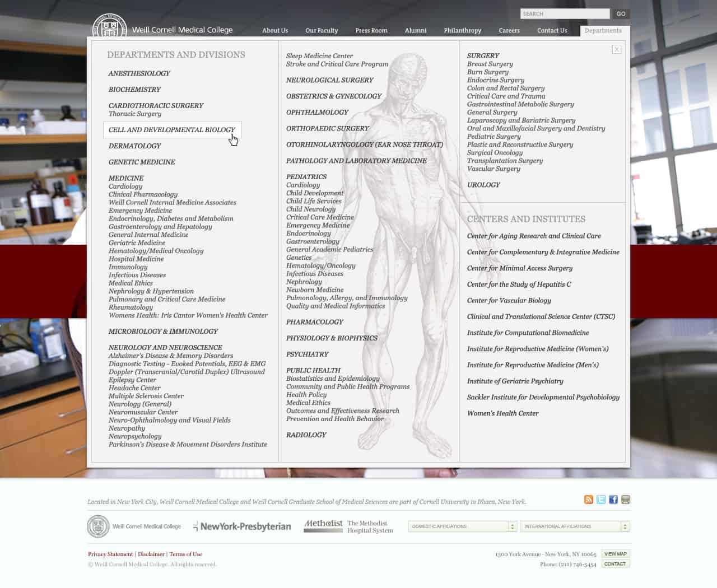
Task: Select Institute of Geriatric Psychiatry
Action: point(515,381)
